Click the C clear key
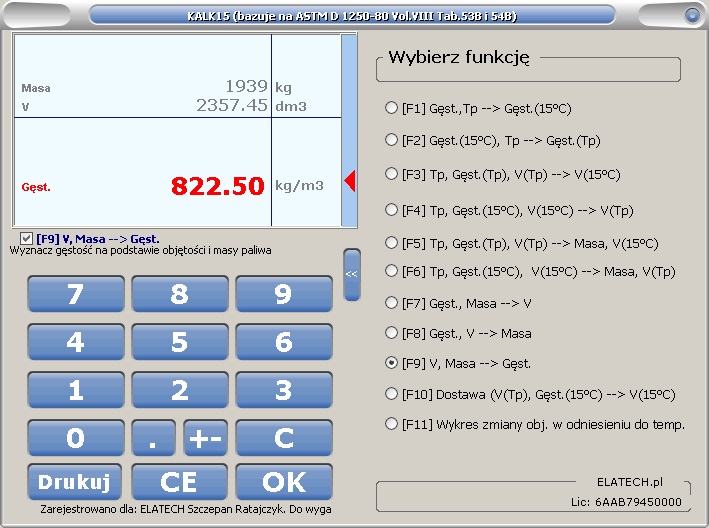 click(x=284, y=438)
